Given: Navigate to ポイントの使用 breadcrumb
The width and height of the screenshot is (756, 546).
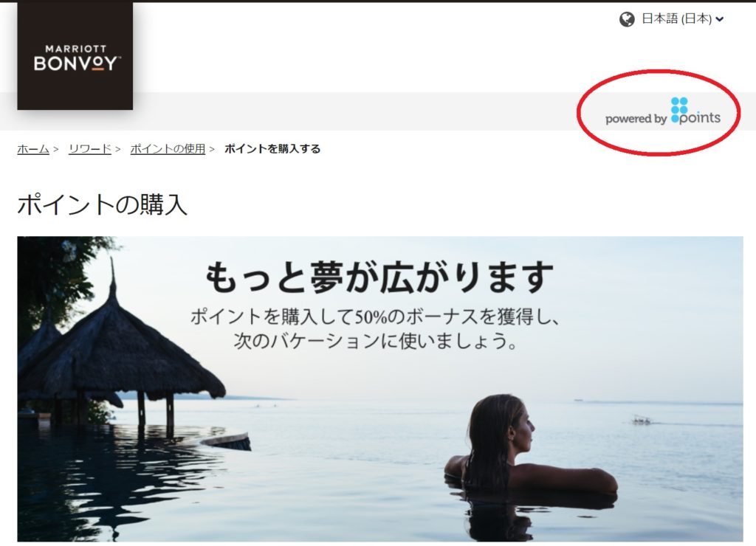Looking at the screenshot, I should point(168,149).
